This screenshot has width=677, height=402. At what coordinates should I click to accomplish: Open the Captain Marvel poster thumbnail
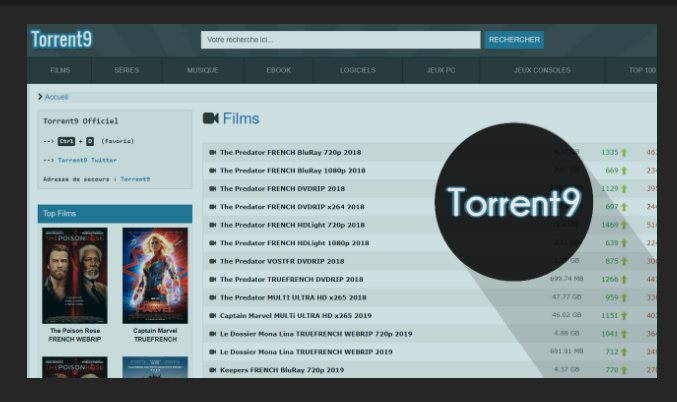coord(155,275)
